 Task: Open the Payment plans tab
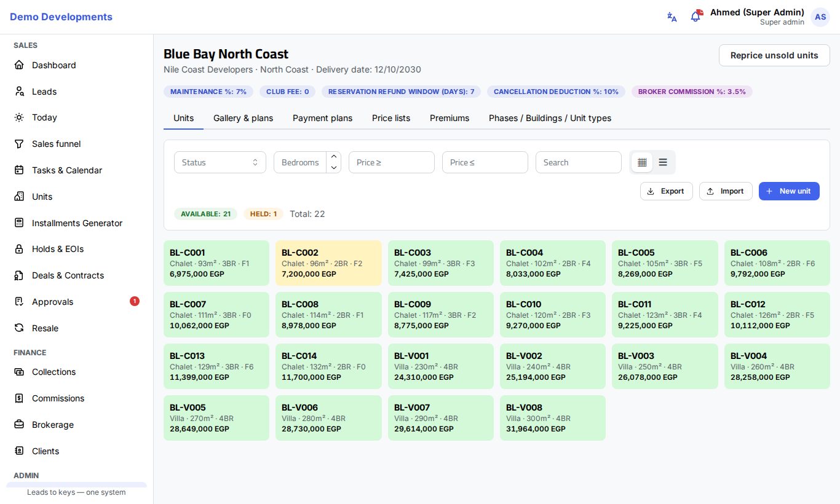pos(323,118)
